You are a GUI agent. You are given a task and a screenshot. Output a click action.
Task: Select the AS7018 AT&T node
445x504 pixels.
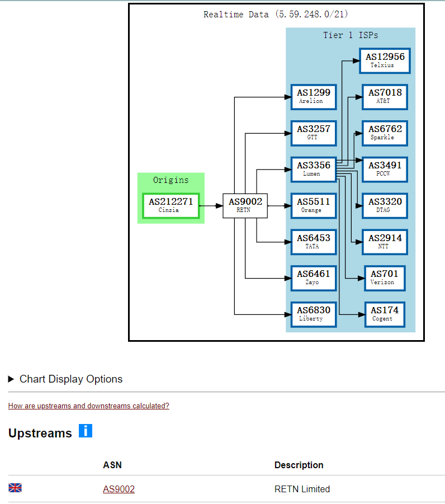click(385, 97)
